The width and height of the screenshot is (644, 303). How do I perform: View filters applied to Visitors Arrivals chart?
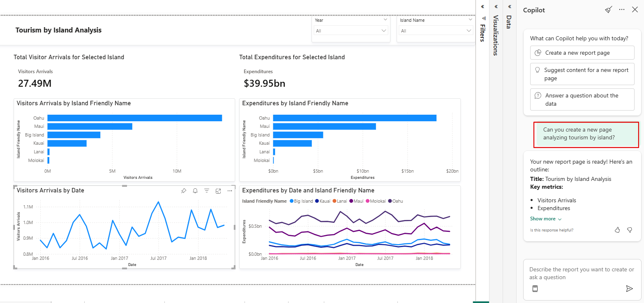tap(207, 190)
